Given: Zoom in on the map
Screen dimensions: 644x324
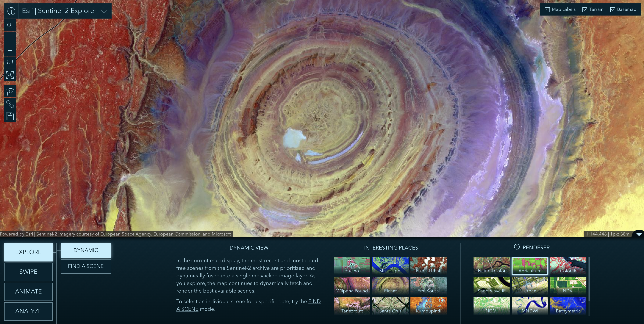Looking at the screenshot, I should (10, 38).
